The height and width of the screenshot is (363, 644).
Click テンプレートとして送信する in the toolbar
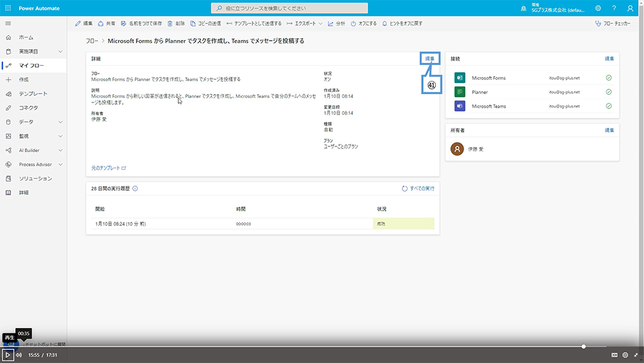pos(254,23)
